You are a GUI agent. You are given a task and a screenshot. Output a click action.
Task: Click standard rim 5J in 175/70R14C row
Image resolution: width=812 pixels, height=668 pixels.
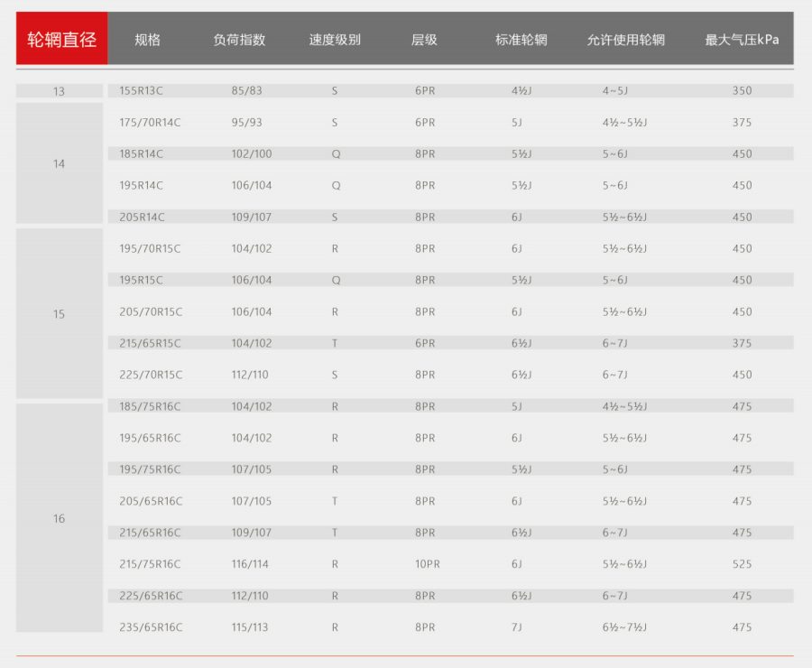click(x=516, y=122)
